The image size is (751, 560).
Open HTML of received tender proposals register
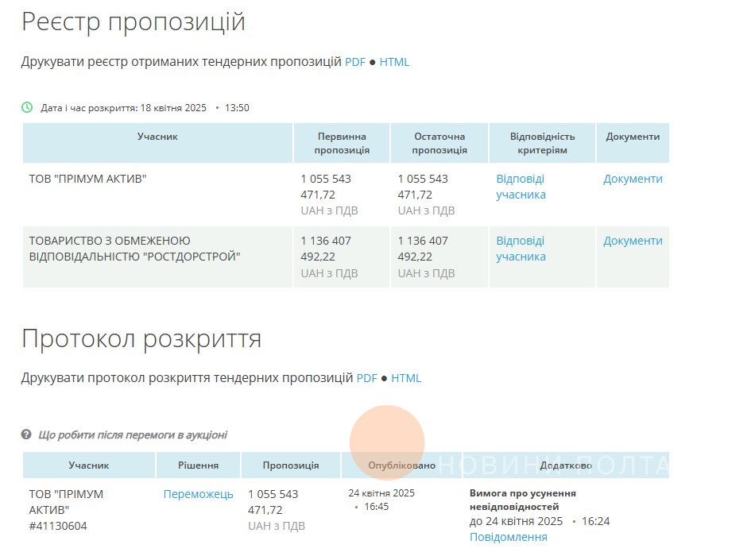[394, 62]
